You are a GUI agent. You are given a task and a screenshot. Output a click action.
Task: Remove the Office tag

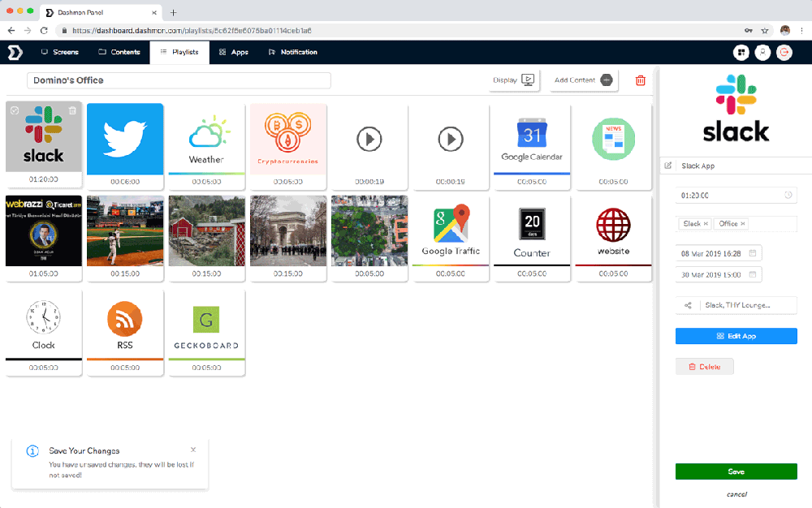pyautogui.click(x=743, y=223)
